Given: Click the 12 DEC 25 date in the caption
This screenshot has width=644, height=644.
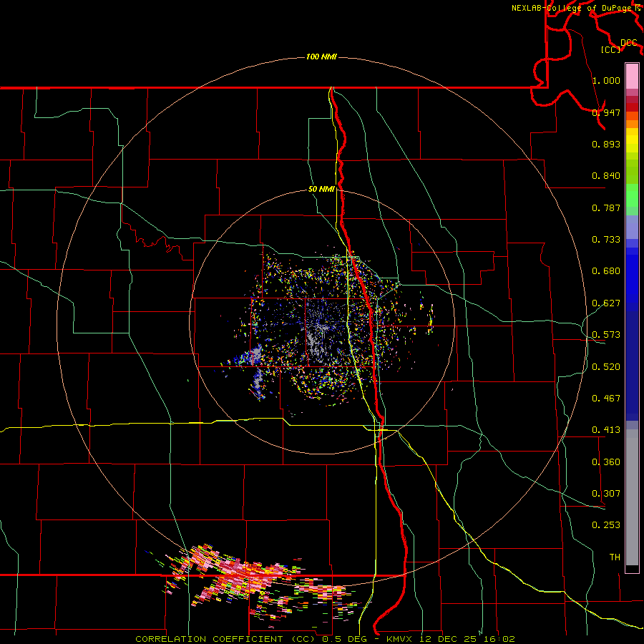Looking at the screenshot, I should click(447, 639).
